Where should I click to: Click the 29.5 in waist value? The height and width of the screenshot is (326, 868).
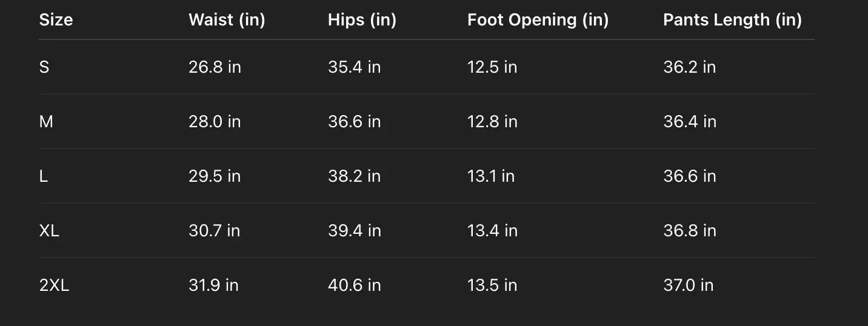tap(215, 176)
